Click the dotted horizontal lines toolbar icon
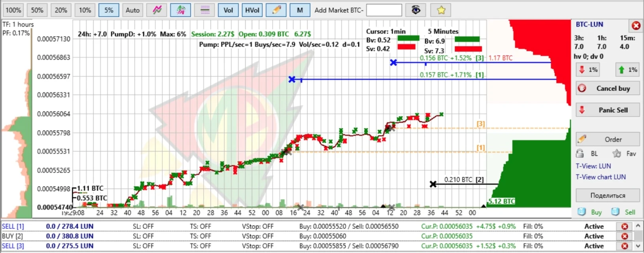644x253 pixels. pos(205,10)
